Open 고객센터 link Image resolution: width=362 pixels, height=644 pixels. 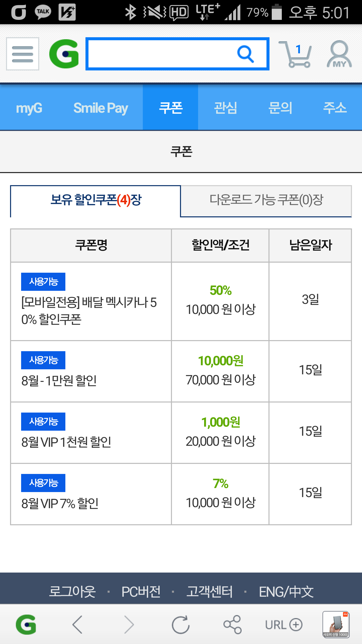[209, 591]
